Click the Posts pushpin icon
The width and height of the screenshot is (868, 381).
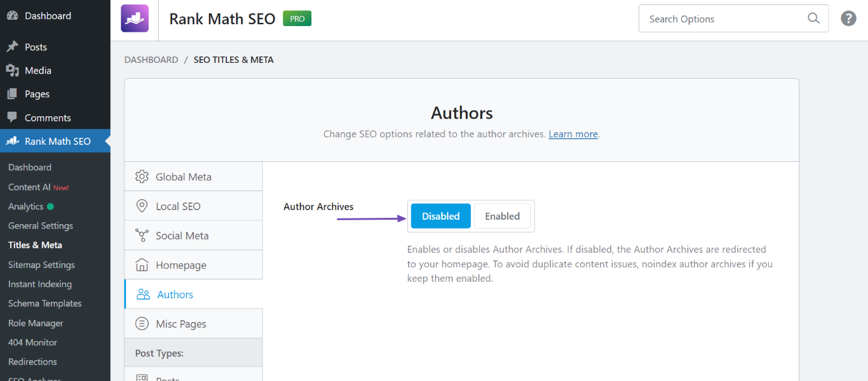coord(12,47)
